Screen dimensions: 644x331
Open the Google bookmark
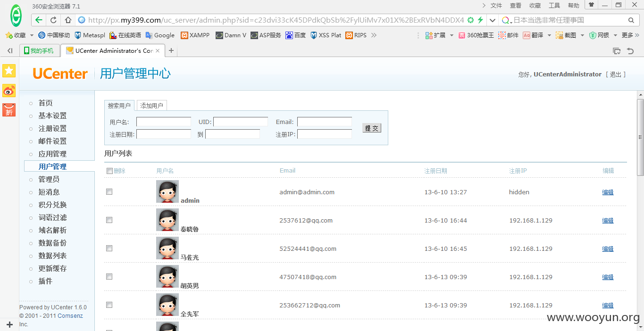[x=160, y=35]
